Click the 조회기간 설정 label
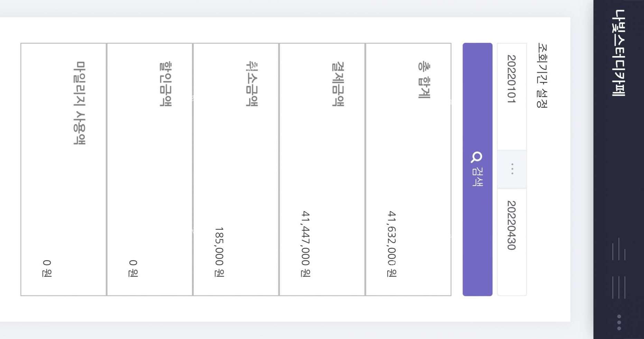Image resolution: width=644 pixels, height=339 pixels. [x=542, y=75]
